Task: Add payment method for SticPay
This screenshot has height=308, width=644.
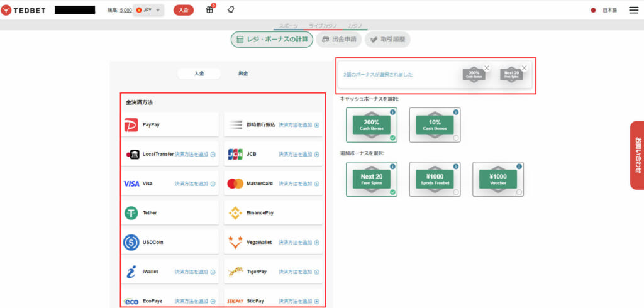Action: tap(299, 301)
